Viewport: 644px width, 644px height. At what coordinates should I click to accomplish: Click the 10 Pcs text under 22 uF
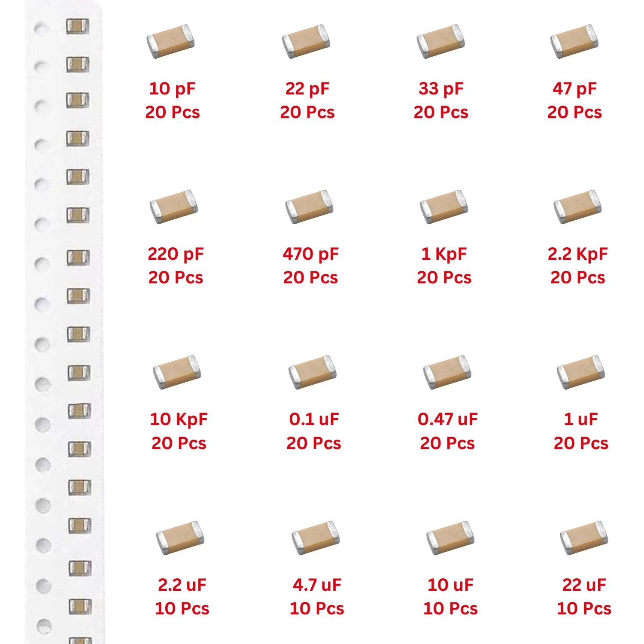tap(584, 608)
